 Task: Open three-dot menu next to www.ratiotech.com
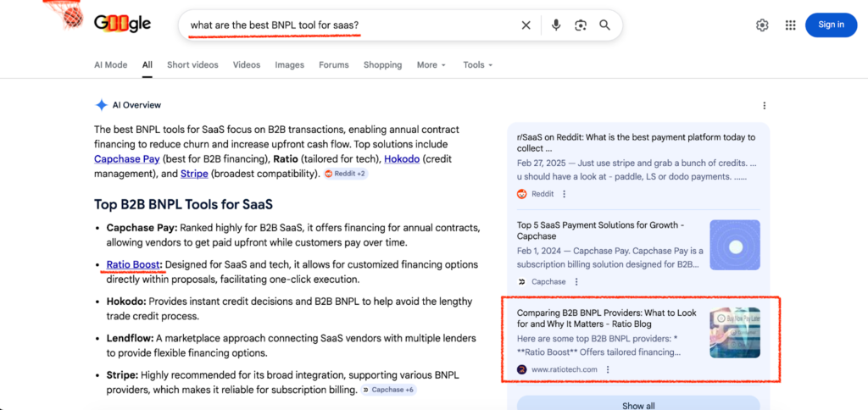[608, 369]
